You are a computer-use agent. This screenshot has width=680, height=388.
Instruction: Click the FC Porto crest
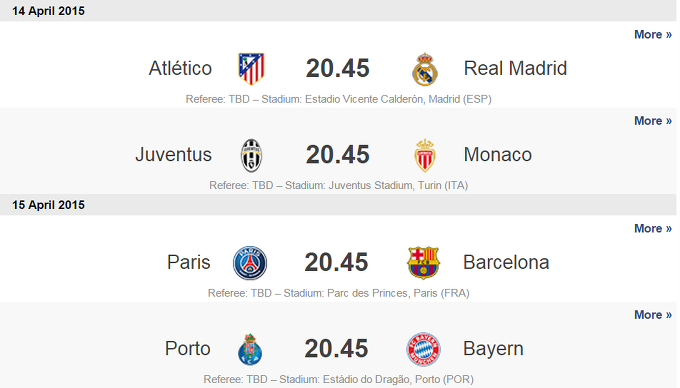point(250,349)
